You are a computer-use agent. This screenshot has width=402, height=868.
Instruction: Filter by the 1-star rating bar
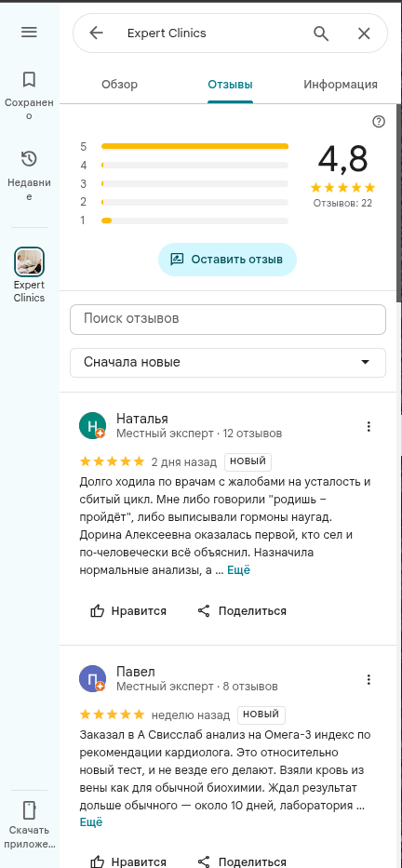(x=194, y=220)
